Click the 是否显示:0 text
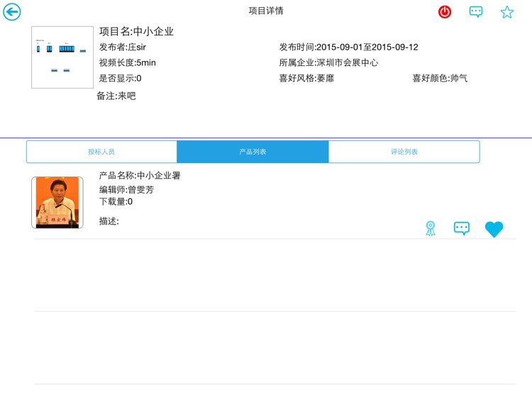The image size is (532, 399). [120, 78]
